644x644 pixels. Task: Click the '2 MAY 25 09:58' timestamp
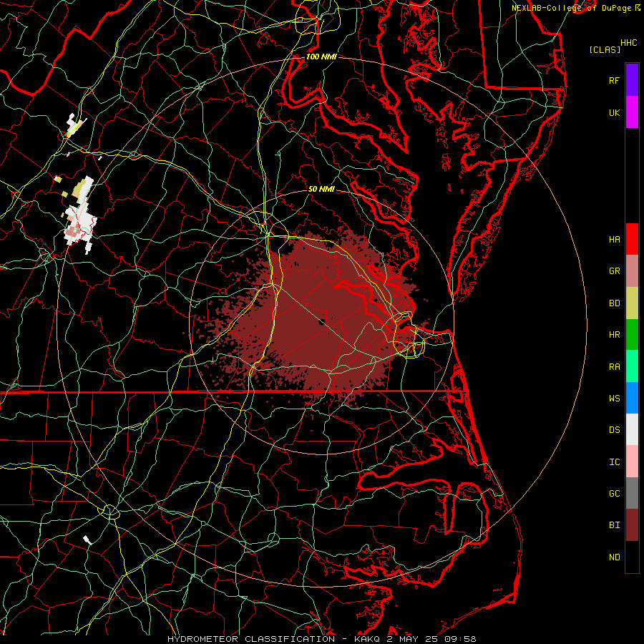click(431, 639)
